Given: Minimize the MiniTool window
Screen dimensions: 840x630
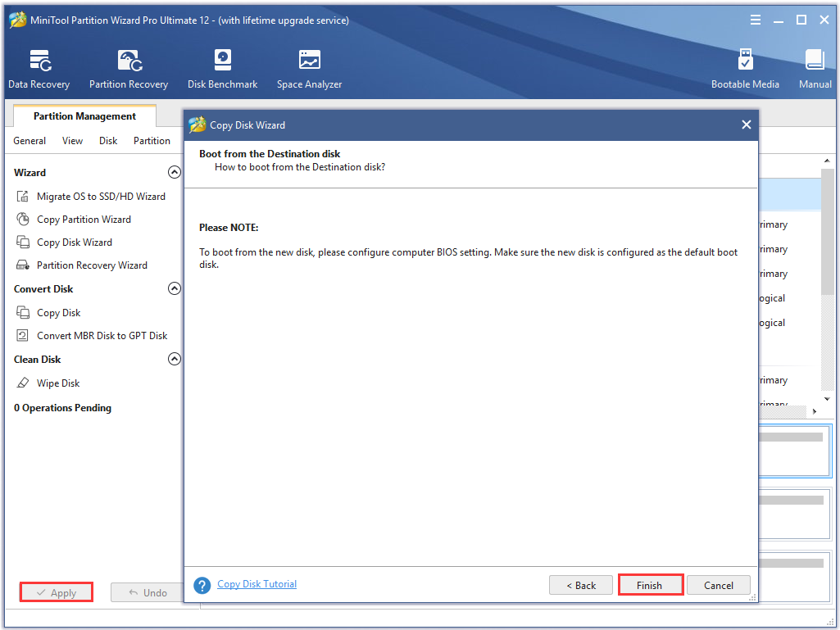Looking at the screenshot, I should [779, 20].
